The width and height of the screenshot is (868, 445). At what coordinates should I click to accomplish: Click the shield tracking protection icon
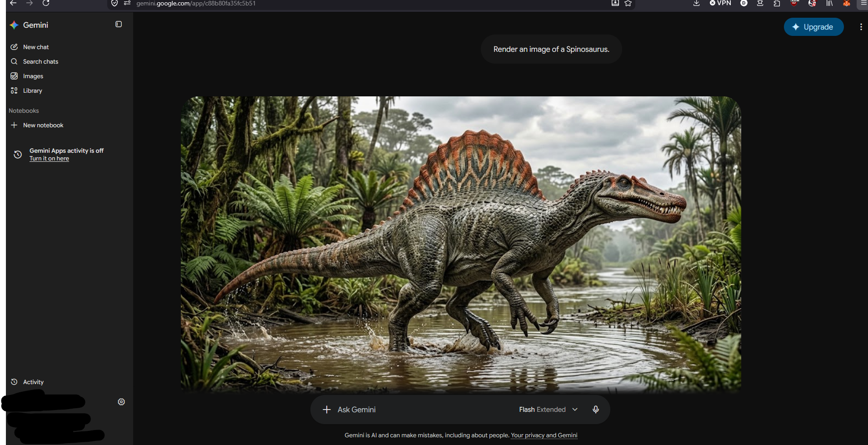pyautogui.click(x=115, y=3)
